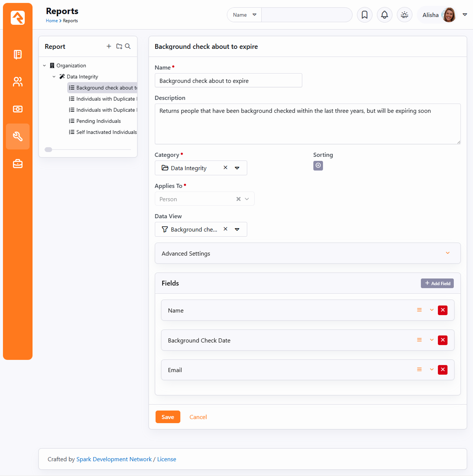The width and height of the screenshot is (473, 476).
Task: Collapse the Organization tree node
Action: pos(45,65)
